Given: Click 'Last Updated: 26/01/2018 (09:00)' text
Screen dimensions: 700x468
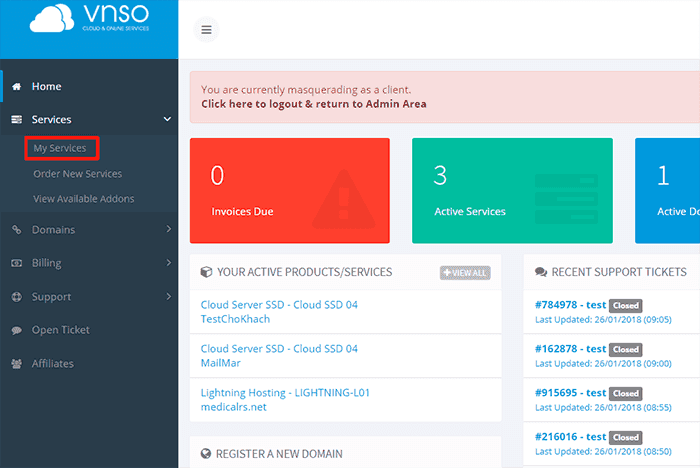Looking at the screenshot, I should click(603, 364).
